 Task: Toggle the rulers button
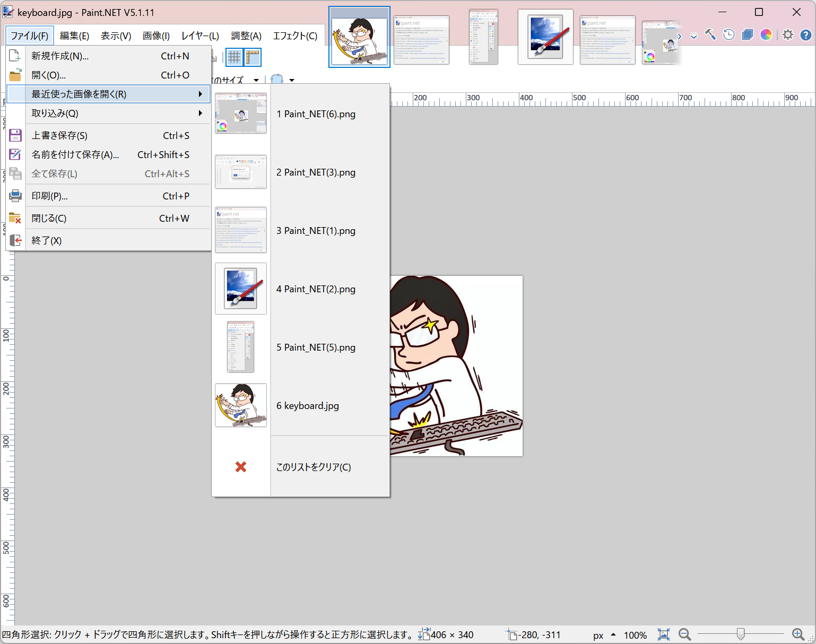click(253, 57)
